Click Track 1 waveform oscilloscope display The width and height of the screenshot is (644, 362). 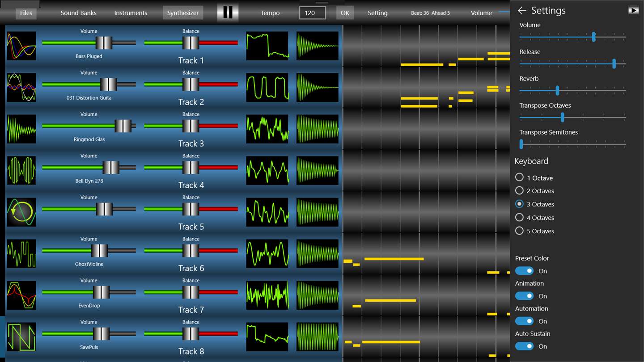[x=267, y=46]
